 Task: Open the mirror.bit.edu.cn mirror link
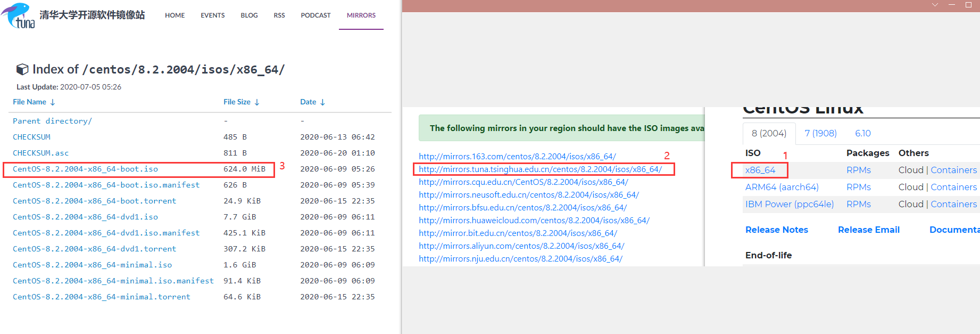tap(518, 233)
